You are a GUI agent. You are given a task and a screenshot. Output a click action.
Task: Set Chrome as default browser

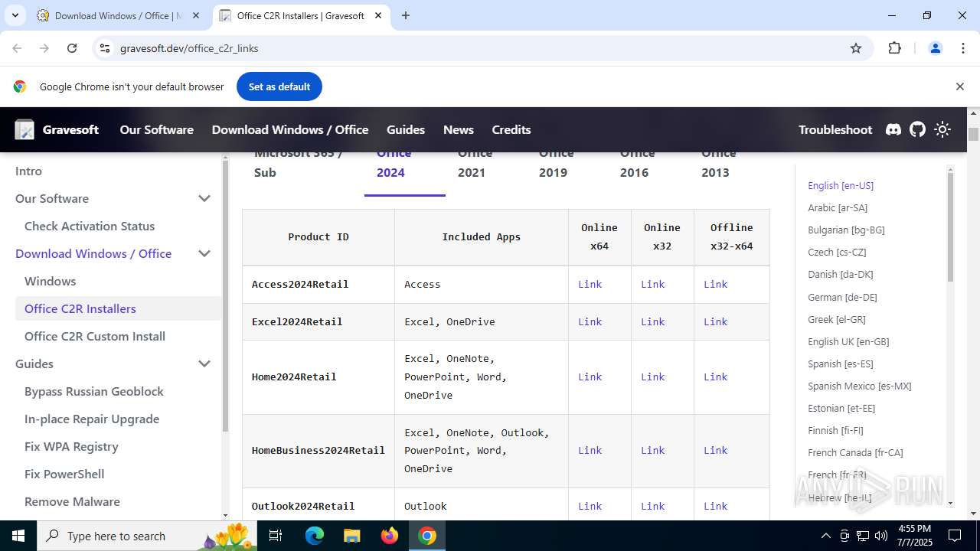pyautogui.click(x=279, y=86)
